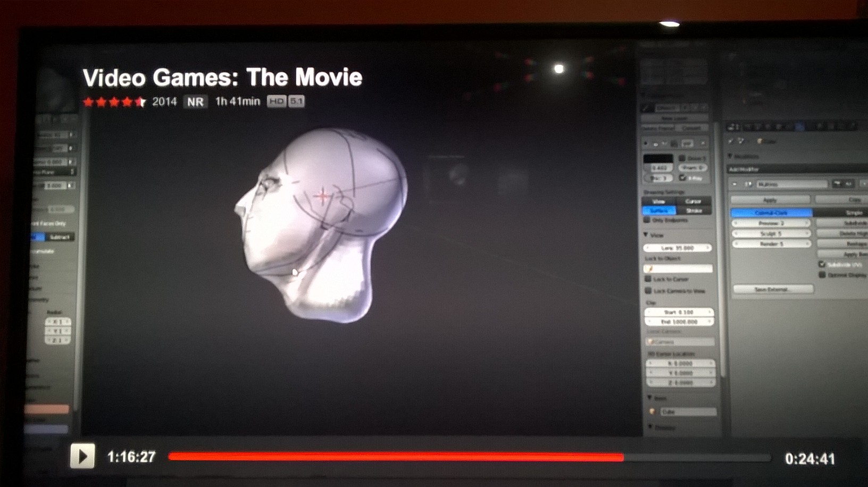The image size is (868, 487).
Task: Click the Sculpt 5 level field
Action: pos(771,233)
